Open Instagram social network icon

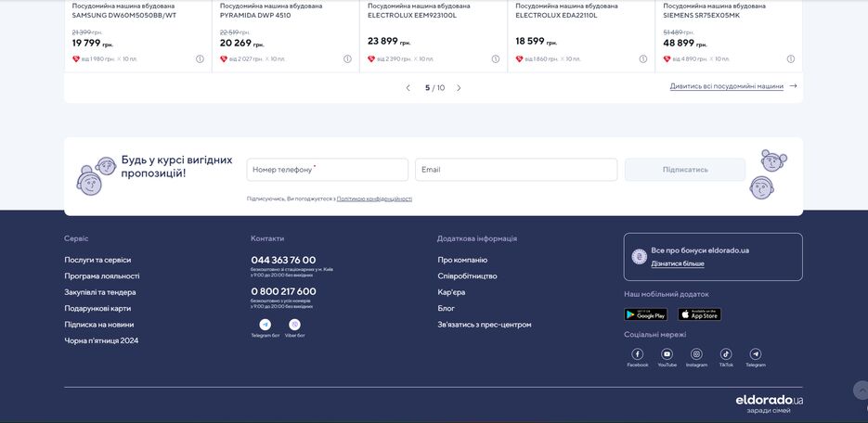click(x=696, y=353)
